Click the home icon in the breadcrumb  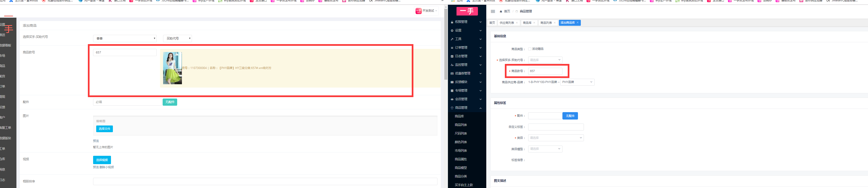coord(501,11)
